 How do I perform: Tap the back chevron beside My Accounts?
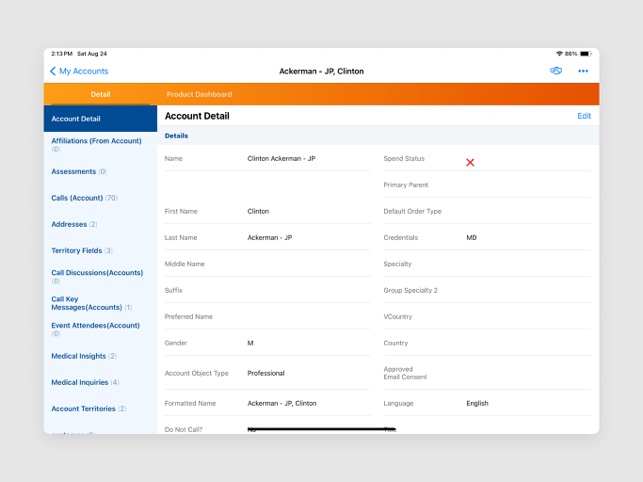[x=53, y=71]
